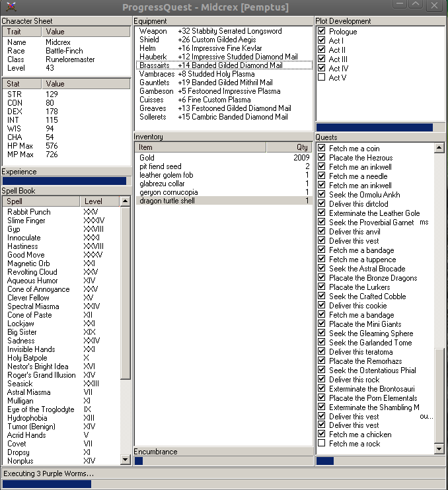
Task: Click the Item column header
Action: coord(200,147)
